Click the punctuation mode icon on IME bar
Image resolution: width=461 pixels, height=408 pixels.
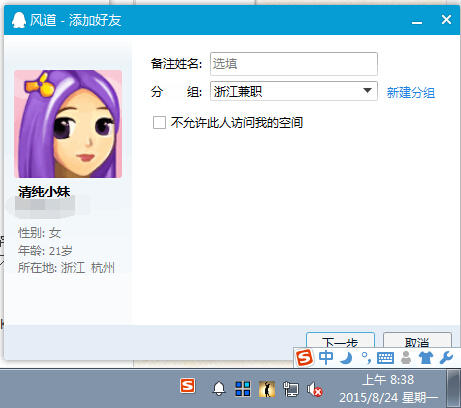[x=366, y=358]
